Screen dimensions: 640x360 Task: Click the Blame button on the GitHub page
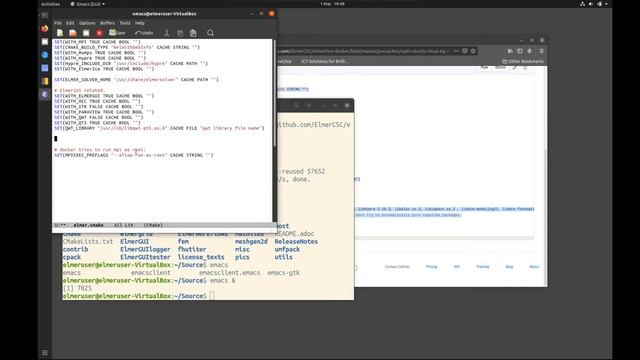(500, 67)
